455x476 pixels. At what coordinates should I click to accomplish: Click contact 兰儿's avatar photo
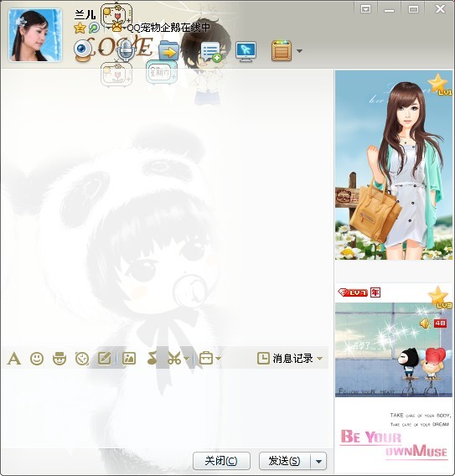(x=35, y=35)
